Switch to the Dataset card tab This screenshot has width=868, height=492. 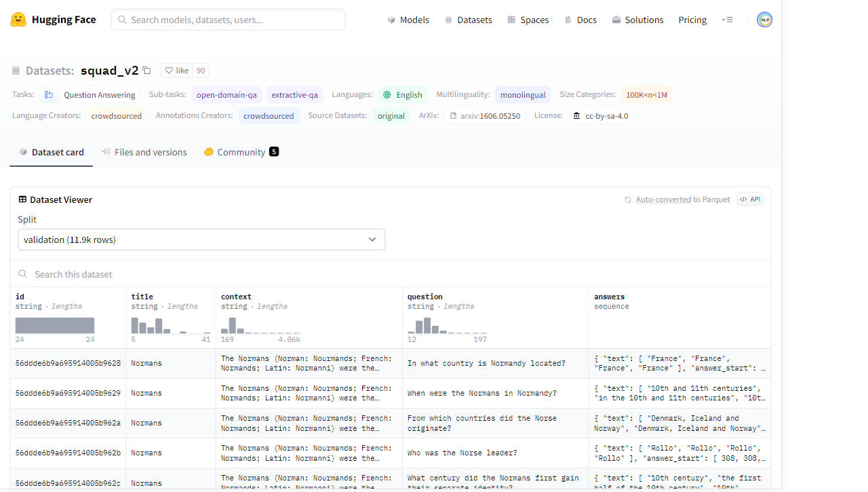coord(52,152)
